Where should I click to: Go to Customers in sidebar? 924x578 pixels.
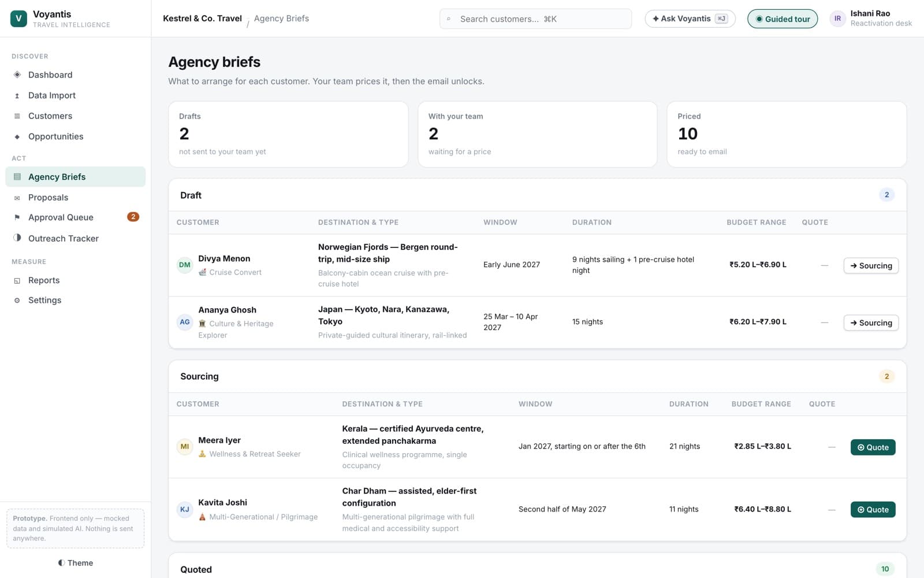pyautogui.click(x=75, y=116)
